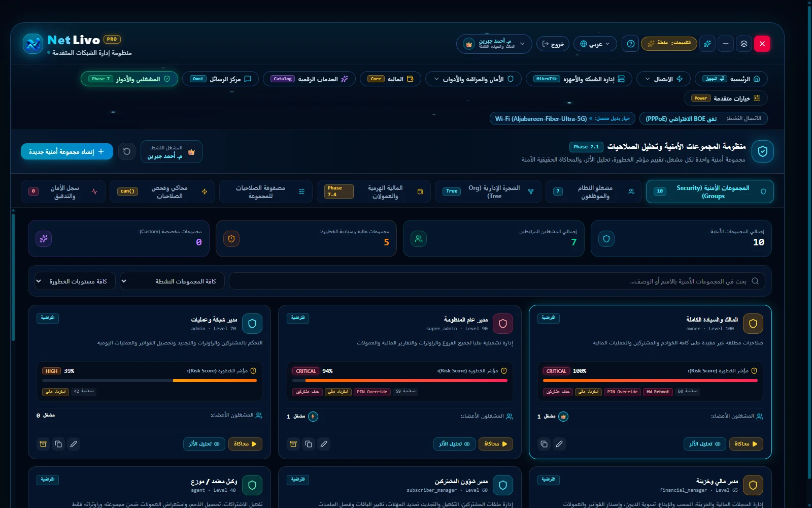Click the خروج logout button
The image size is (812, 508).
pyautogui.click(x=553, y=44)
